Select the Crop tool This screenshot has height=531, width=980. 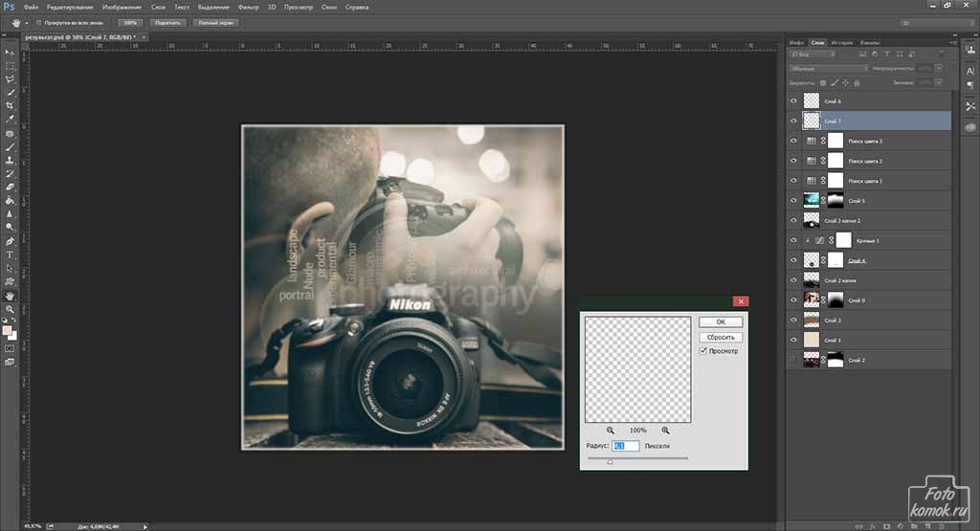10,105
